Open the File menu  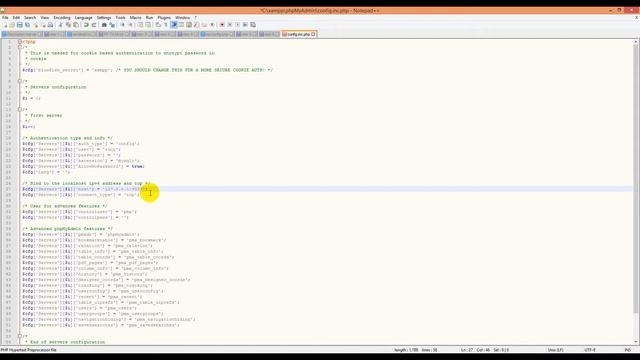(x=5, y=18)
